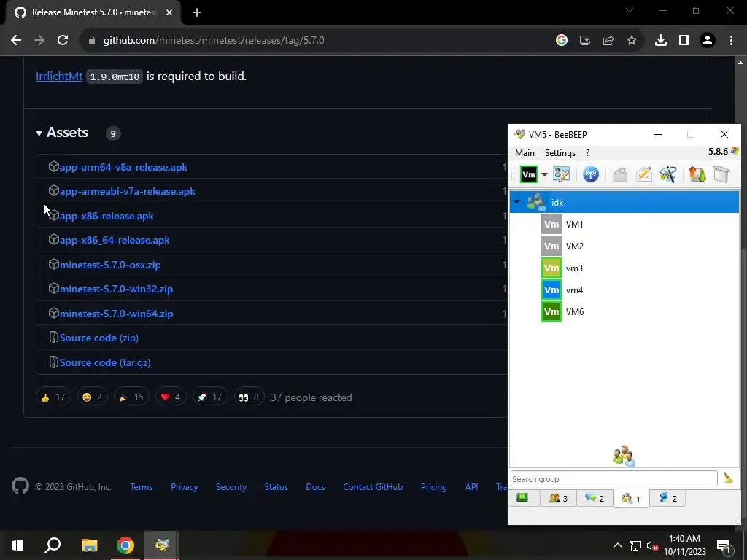Open the Contact GitHub footer link
Viewport: 747px width, 560px height.
coord(373,487)
